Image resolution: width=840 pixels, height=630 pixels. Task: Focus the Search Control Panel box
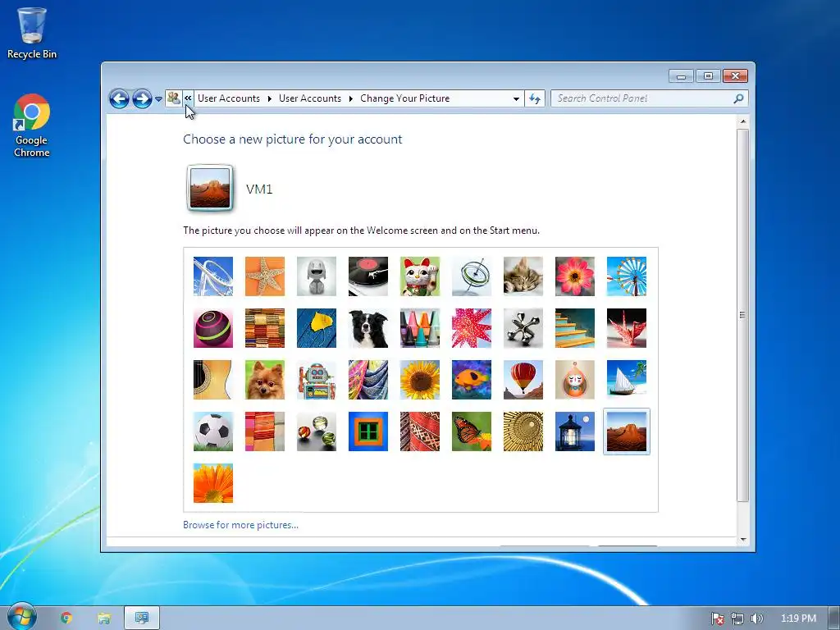point(641,98)
